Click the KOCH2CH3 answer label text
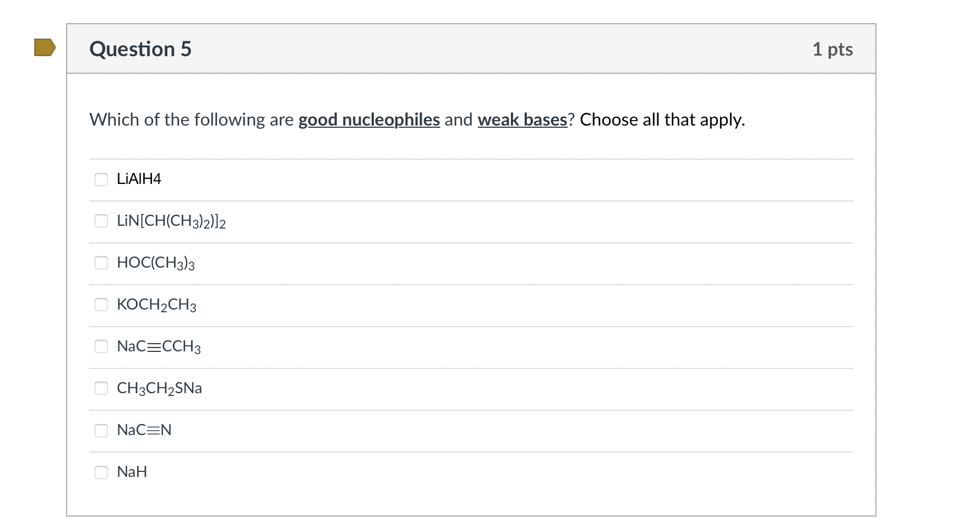Viewport: 980px width, 532px height. pyautogui.click(x=156, y=305)
